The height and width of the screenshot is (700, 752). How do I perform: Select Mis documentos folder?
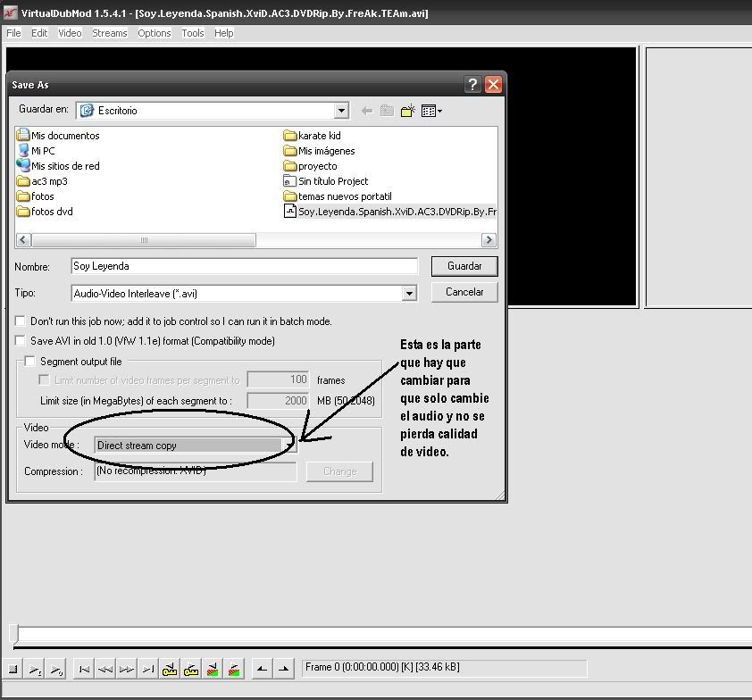click(x=58, y=136)
